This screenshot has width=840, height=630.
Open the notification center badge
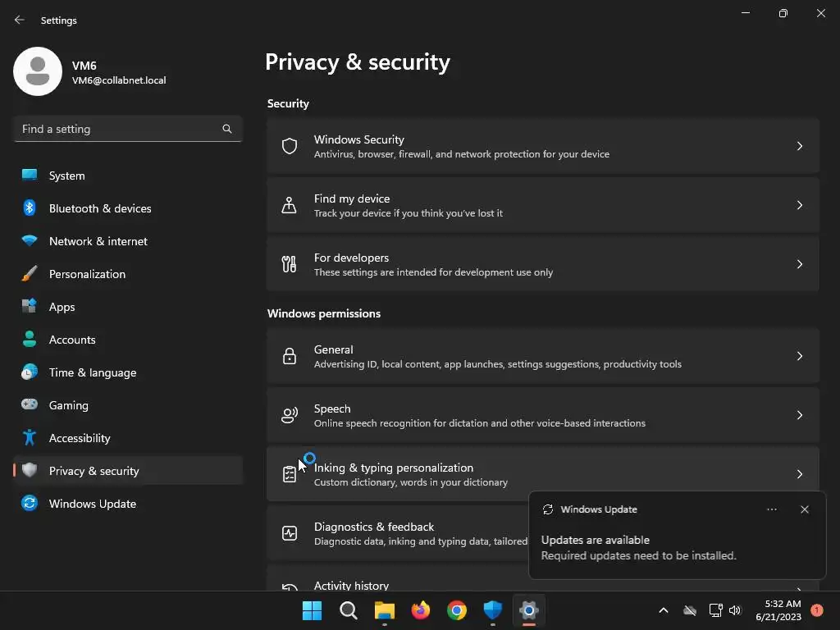(816, 610)
